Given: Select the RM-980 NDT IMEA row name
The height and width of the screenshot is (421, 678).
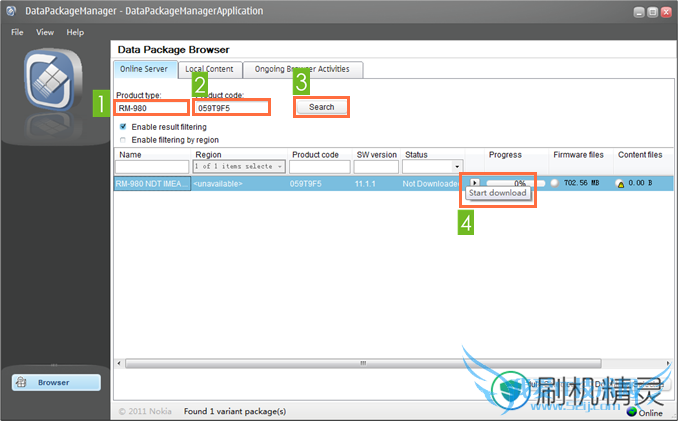Looking at the screenshot, I should pos(152,184).
